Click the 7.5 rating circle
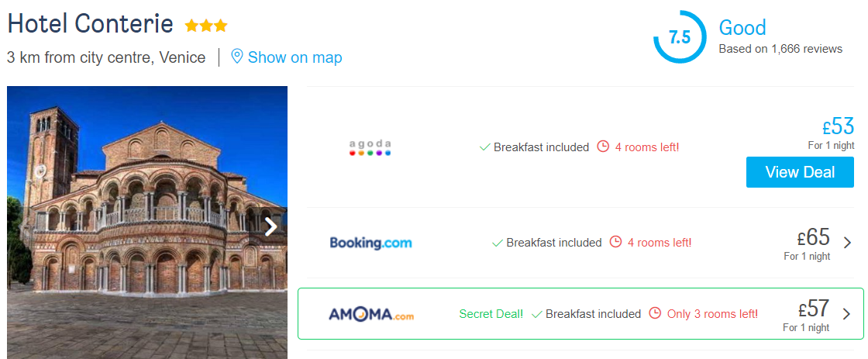Screen dimensions: 868x359 [680, 37]
